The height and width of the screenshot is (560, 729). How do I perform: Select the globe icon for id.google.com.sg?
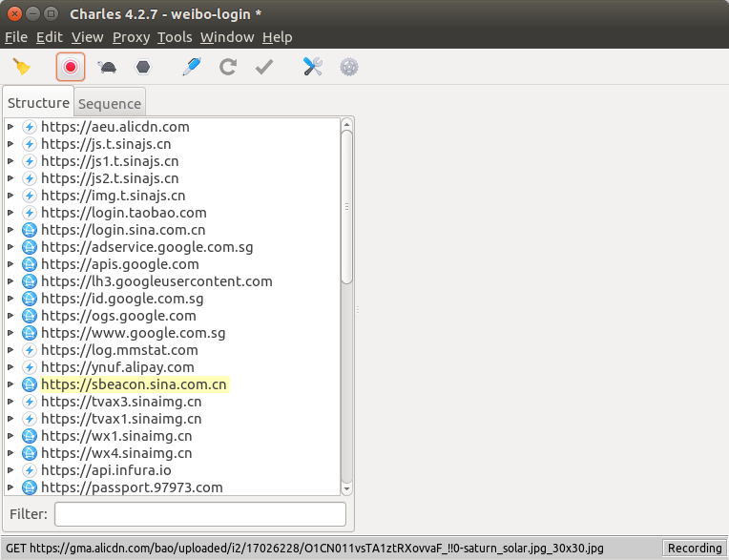coord(30,299)
